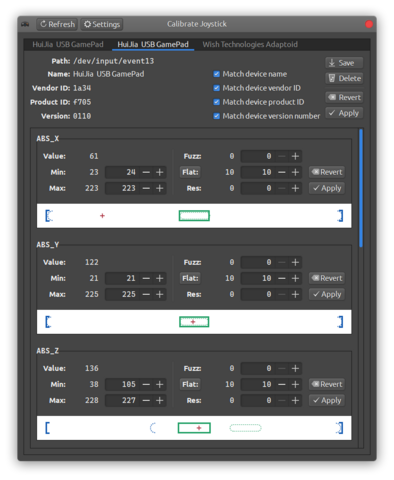
Task: Toggle the ABS_Z Flat button
Action: tap(190, 384)
